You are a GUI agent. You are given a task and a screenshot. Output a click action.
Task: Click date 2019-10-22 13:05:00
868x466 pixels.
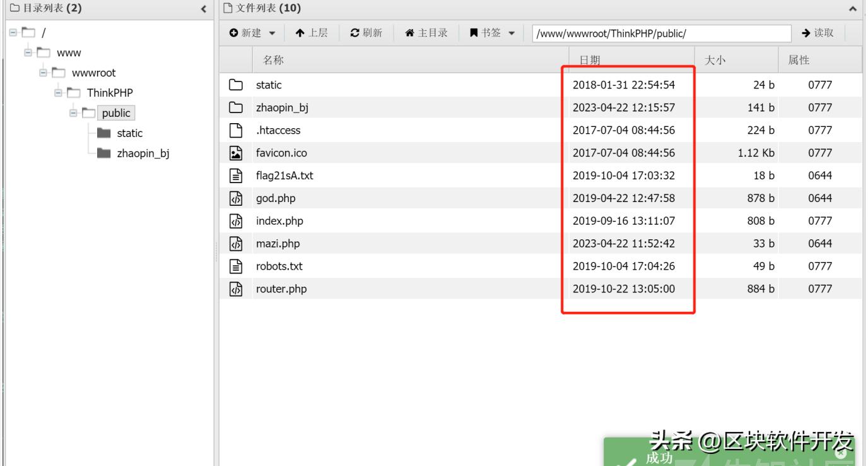pos(623,289)
